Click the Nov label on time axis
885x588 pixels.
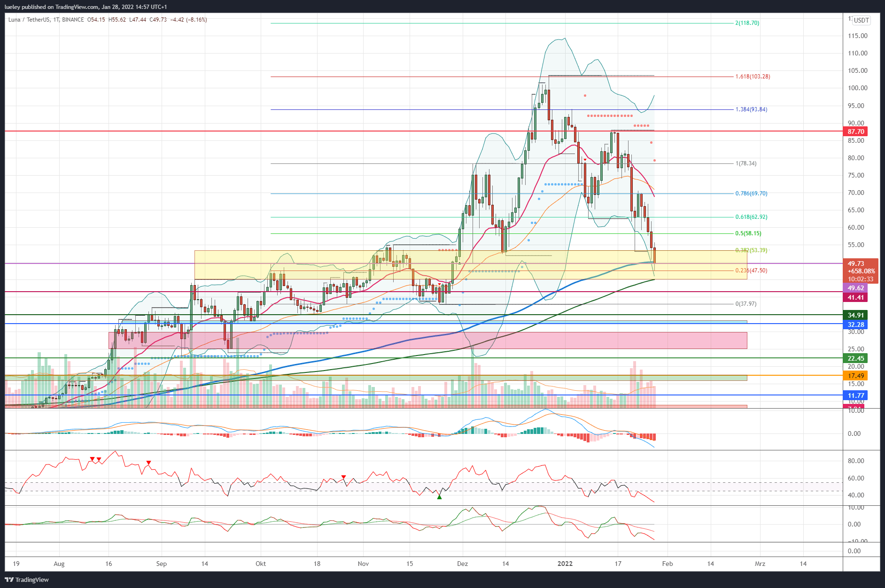(x=363, y=564)
